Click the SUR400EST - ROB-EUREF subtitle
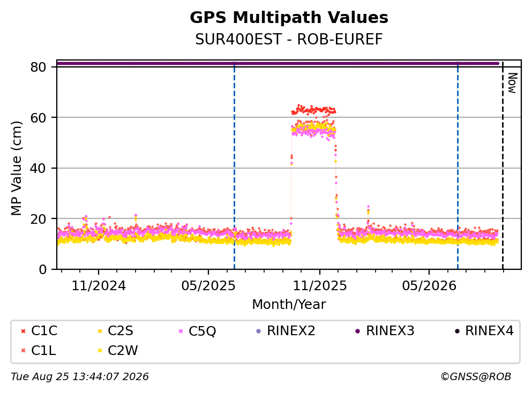Screen dimensions: 532x393 pos(289,39)
